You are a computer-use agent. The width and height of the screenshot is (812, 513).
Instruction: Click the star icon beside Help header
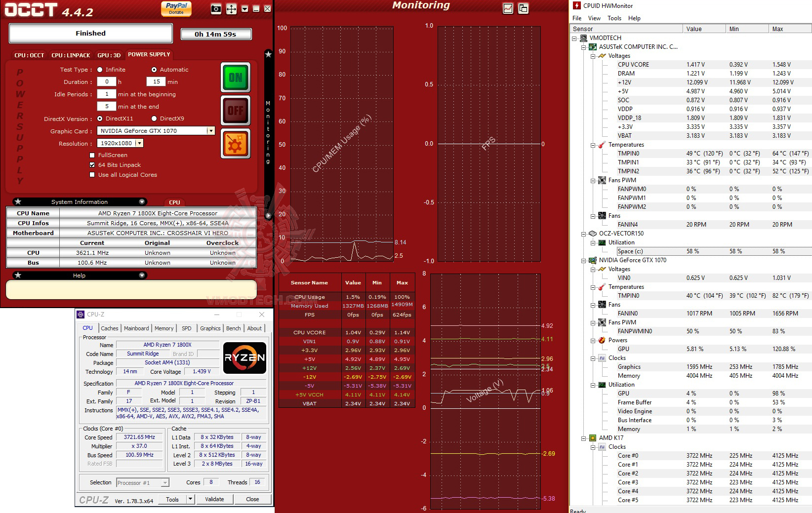(x=18, y=275)
